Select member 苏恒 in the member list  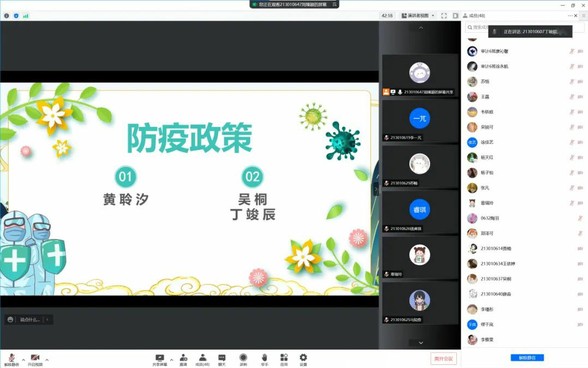[x=524, y=81]
